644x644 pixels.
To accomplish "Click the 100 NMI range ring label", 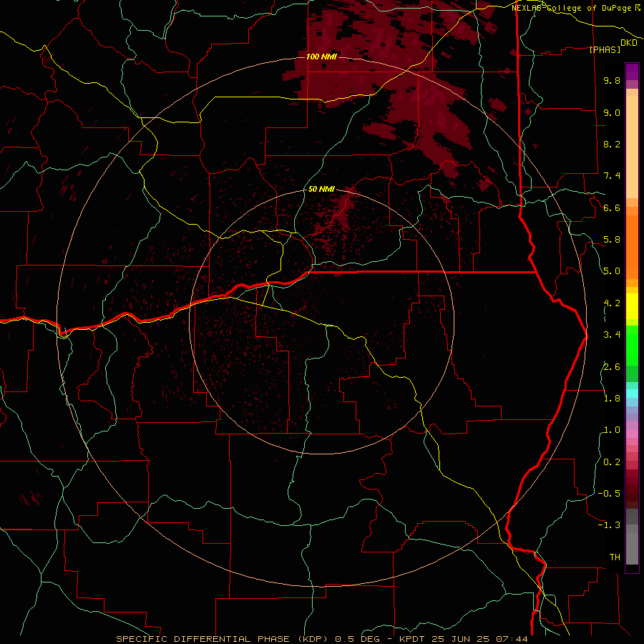I will tap(321, 57).
